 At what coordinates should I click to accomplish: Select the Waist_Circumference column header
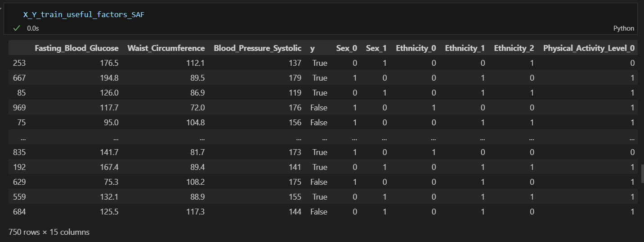[166, 48]
